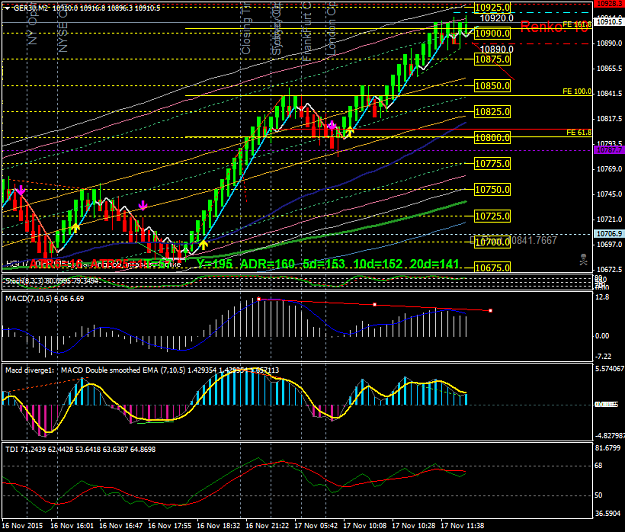Click the red Renko: 10 label
Screen dimensions: 625x532
pyautogui.click(x=554, y=27)
